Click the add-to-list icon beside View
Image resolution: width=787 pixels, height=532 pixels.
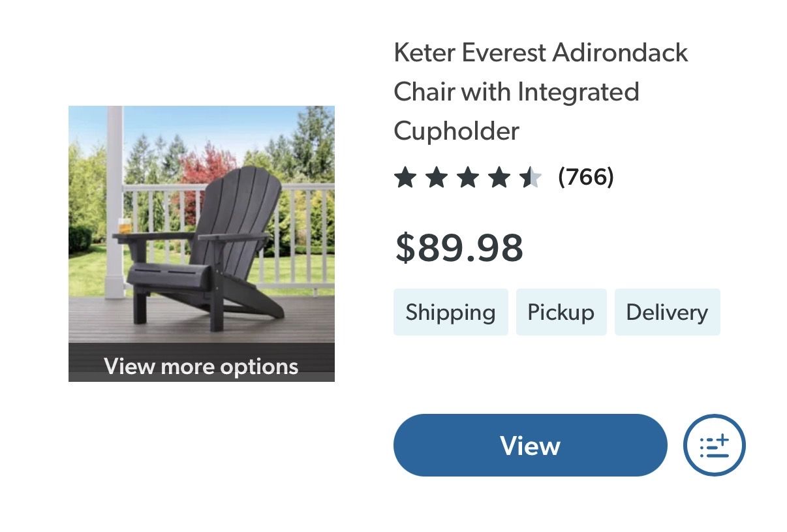click(714, 445)
